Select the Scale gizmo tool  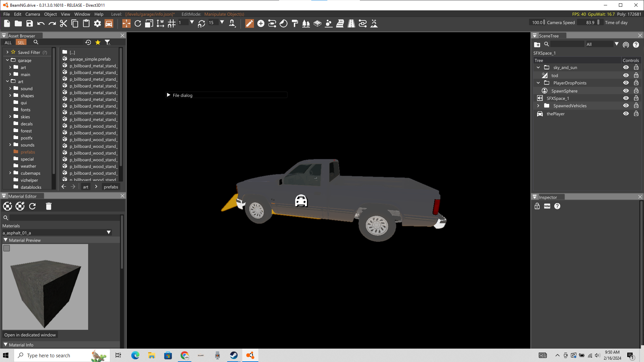(149, 23)
